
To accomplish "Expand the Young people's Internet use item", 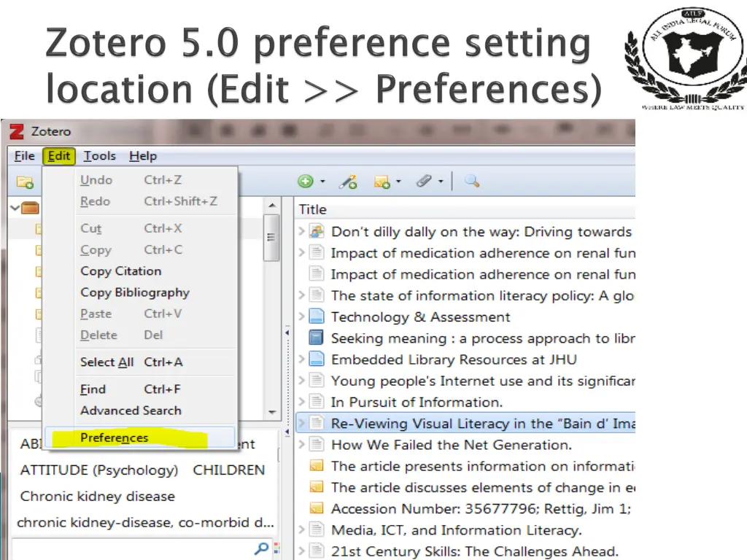I will pos(301,381).
